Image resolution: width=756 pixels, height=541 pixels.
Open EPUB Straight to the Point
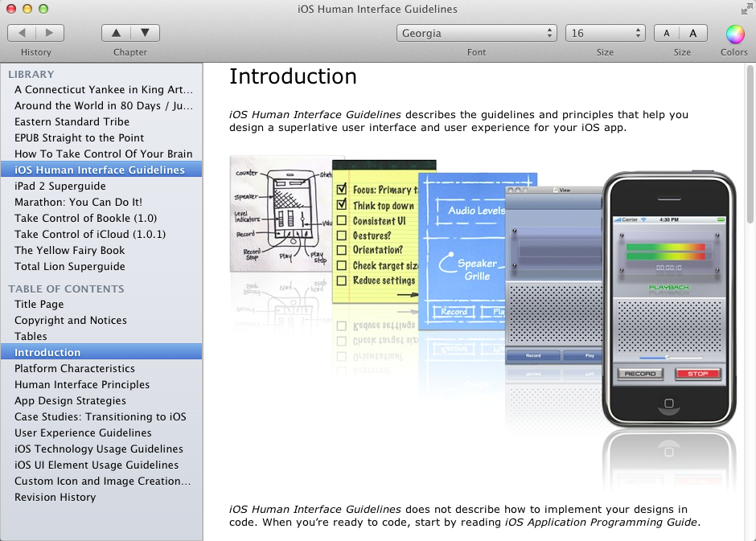[101, 137]
